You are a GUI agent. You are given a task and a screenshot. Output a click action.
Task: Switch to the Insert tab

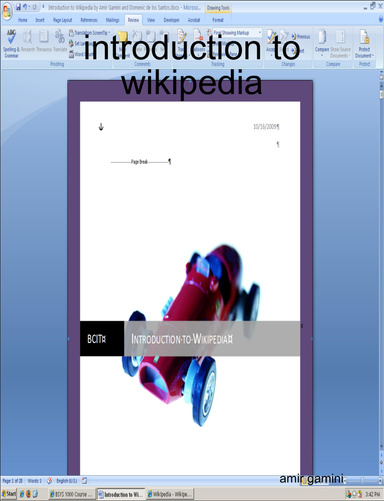(x=40, y=20)
